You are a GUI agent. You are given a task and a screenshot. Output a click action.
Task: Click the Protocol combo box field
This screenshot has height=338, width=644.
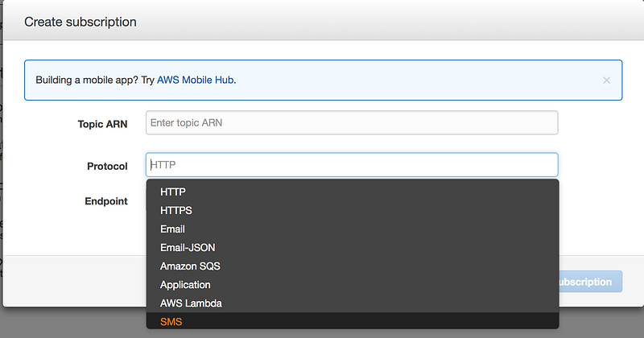[352, 165]
